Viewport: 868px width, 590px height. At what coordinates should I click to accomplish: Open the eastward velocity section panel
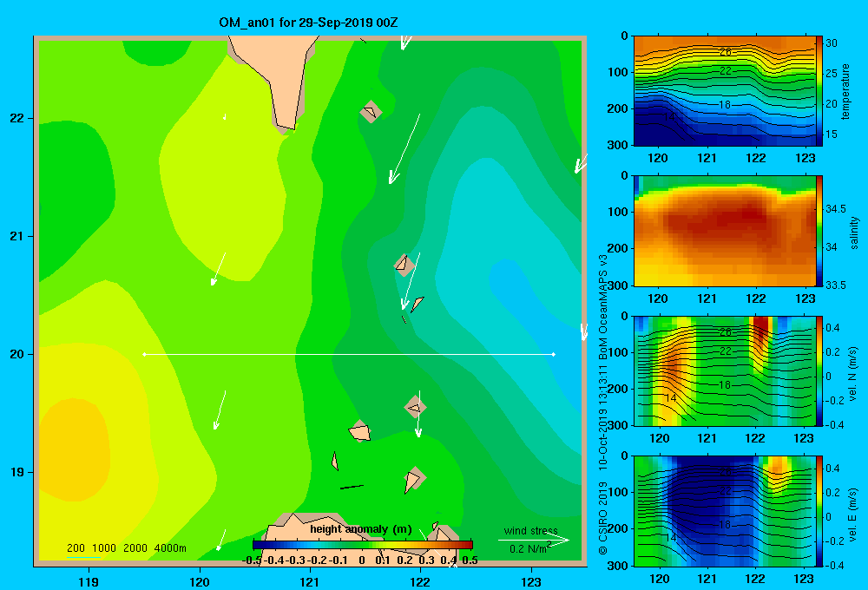pos(724,511)
